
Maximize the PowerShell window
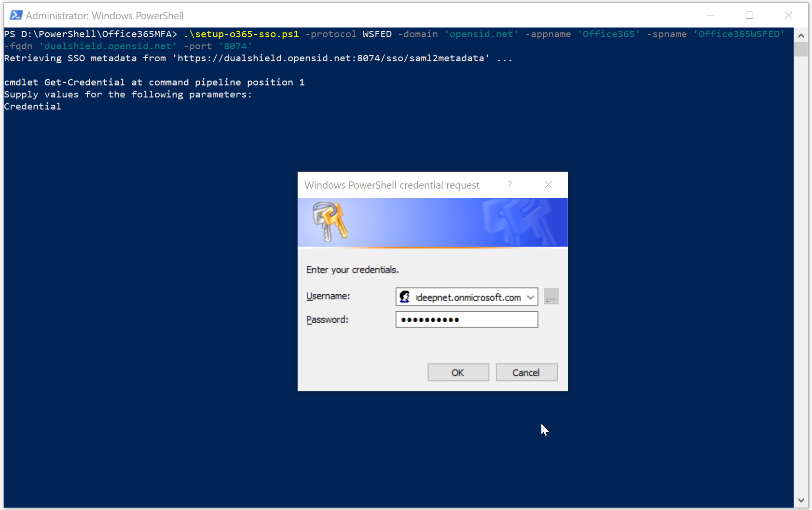pyautogui.click(x=749, y=15)
